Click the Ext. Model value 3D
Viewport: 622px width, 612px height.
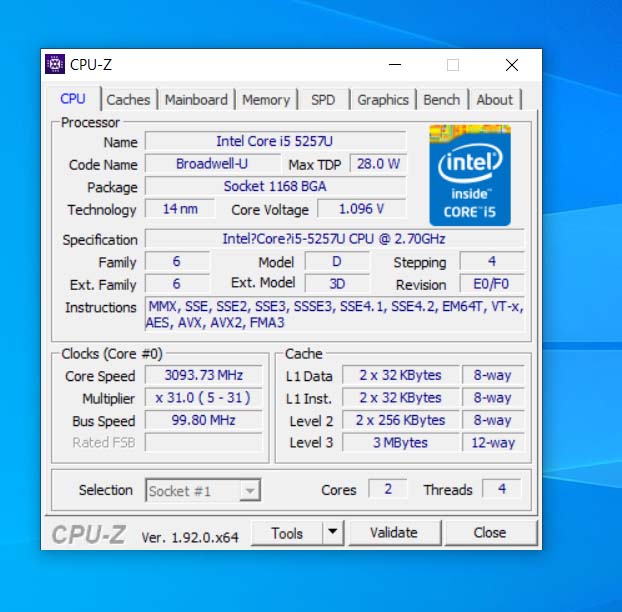coord(337,284)
